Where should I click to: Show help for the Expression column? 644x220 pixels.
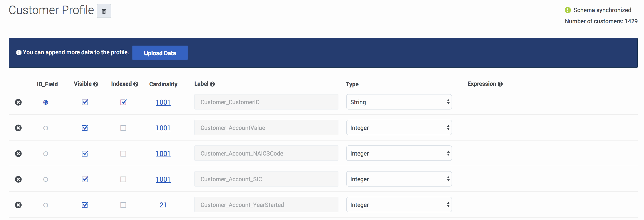pyautogui.click(x=500, y=84)
